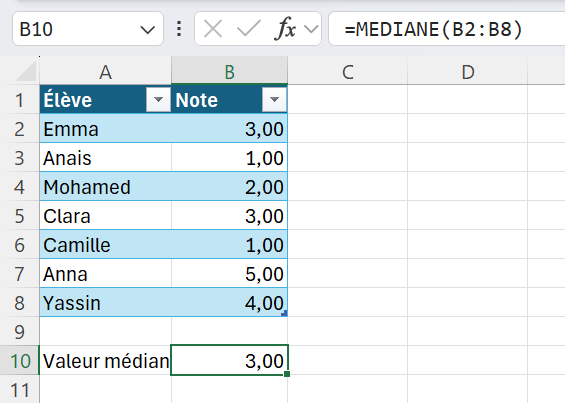Click the table resize handle at B8
Image resolution: width=565 pixels, height=403 pixels.
pos(284,313)
